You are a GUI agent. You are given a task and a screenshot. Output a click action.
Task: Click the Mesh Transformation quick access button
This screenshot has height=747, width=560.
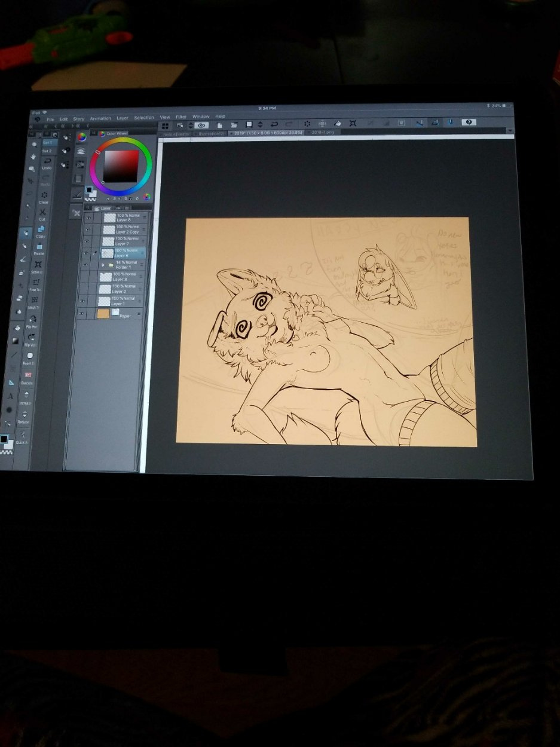35,302
